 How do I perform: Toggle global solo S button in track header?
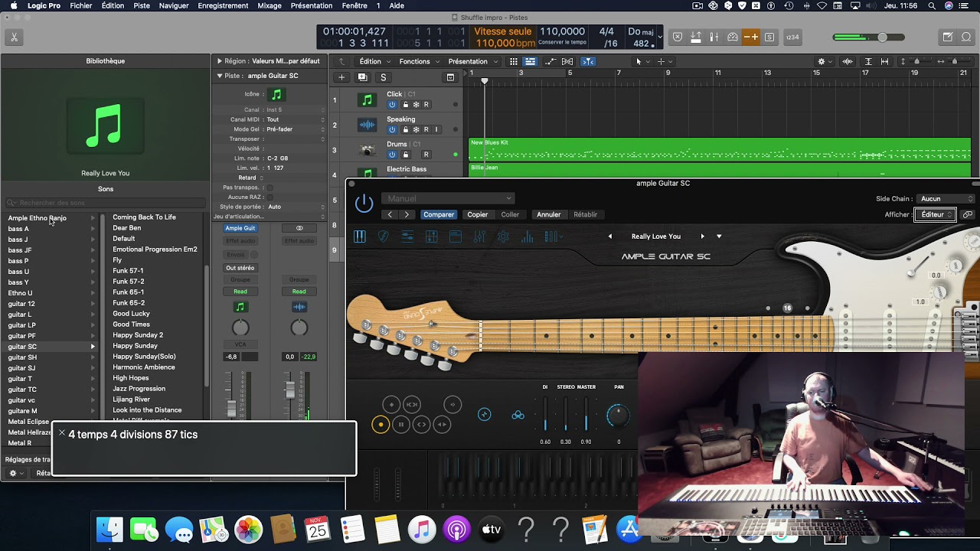383,77
